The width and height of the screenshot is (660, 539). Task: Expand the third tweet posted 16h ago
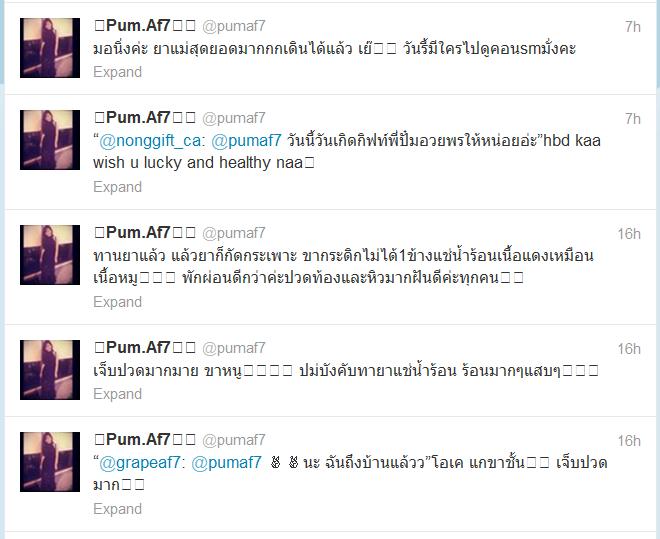117,302
